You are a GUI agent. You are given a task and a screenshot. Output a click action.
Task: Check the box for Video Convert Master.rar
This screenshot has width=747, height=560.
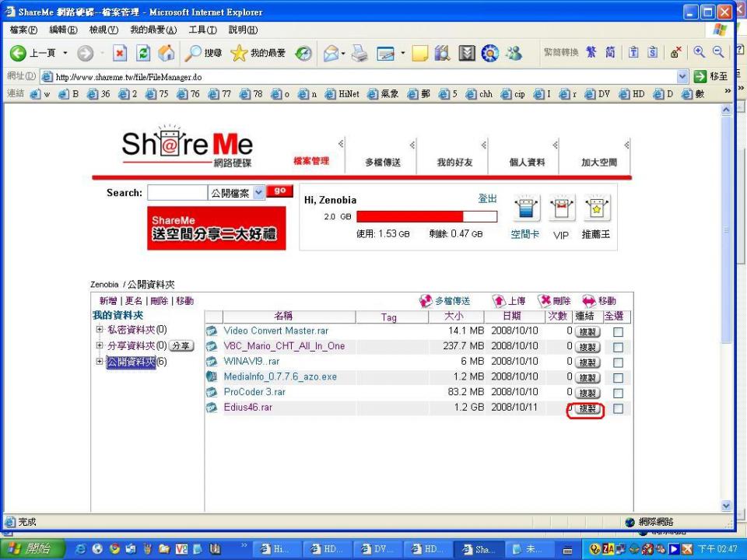[618, 332]
